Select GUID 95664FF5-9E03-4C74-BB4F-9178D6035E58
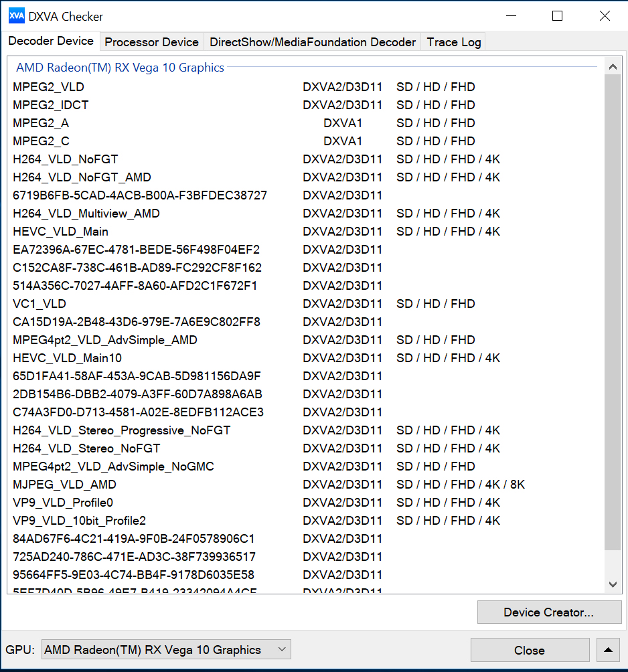The image size is (628, 672). [x=305, y=575]
